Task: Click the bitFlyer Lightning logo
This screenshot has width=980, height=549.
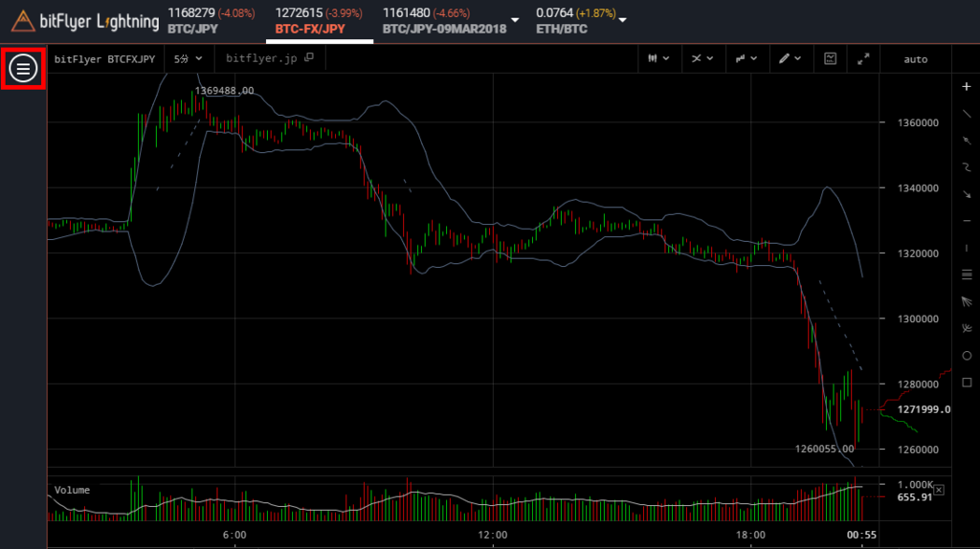Action: coord(85,21)
